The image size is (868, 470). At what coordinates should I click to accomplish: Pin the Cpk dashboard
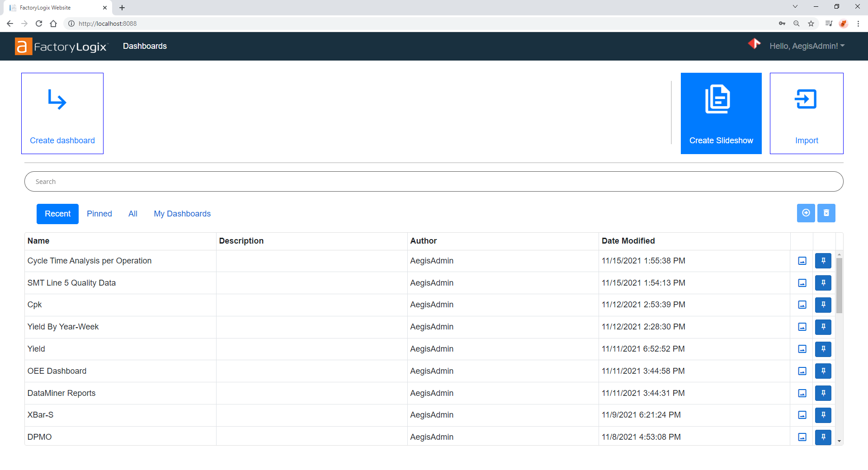823,305
